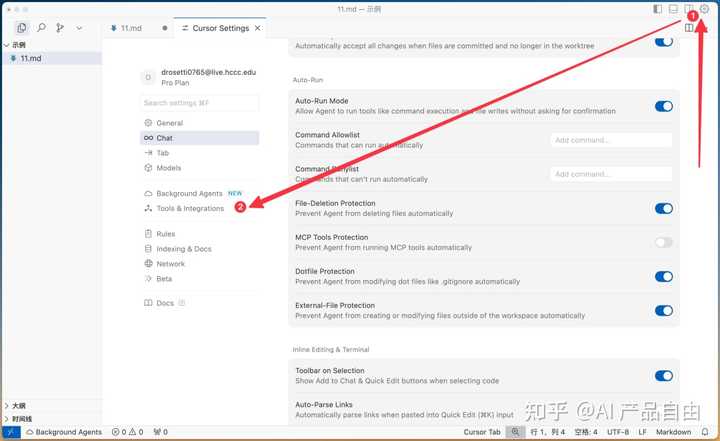Image resolution: width=720 pixels, height=441 pixels.
Task: Switch to the 11.md editor tab
Action: click(x=131, y=28)
